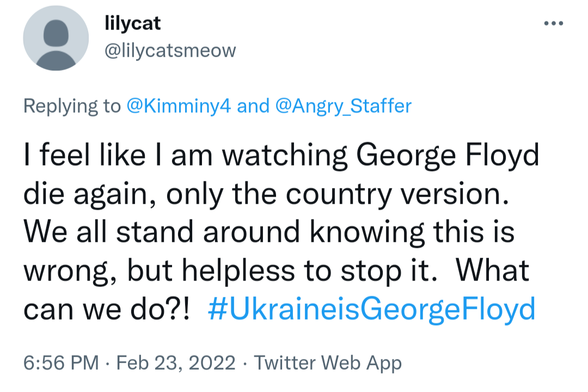Click the word "and" between reply handles
Screen dimensions: 588x392
click(x=253, y=106)
